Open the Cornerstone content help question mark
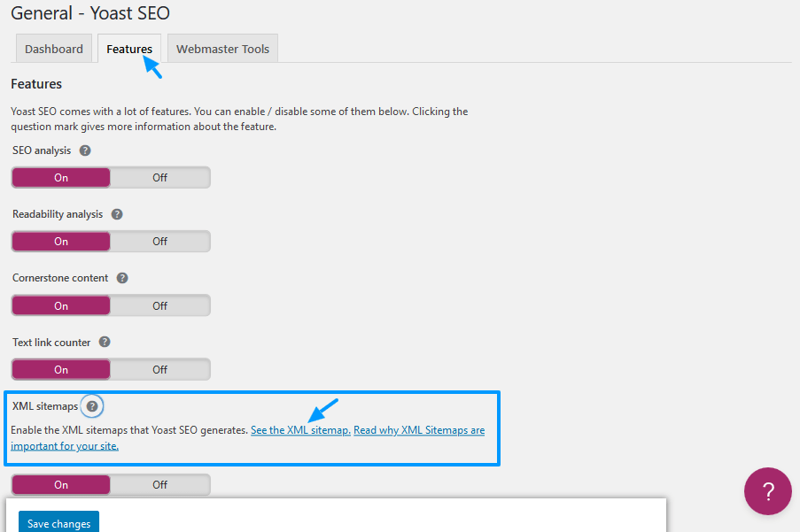Image resolution: width=800 pixels, height=532 pixels. pos(122,278)
